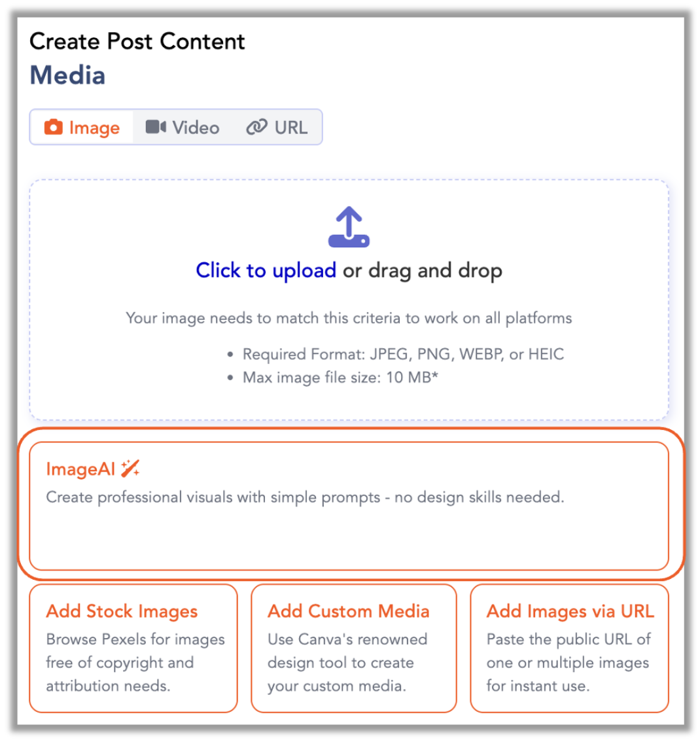Image resolution: width=700 pixels, height=742 pixels.
Task: Click the video camera icon
Action: coord(156,127)
